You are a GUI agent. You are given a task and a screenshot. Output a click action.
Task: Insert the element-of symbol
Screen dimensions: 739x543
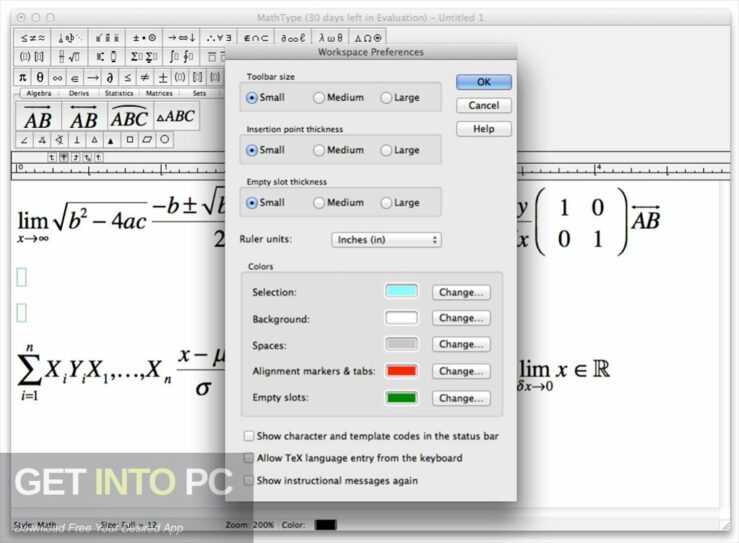click(75, 77)
